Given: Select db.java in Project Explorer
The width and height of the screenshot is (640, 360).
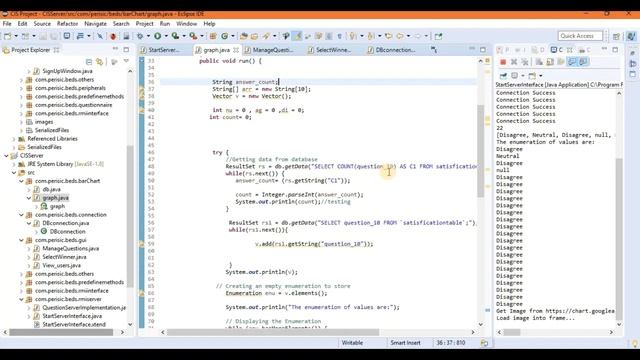Looking at the screenshot, I should [51, 190].
